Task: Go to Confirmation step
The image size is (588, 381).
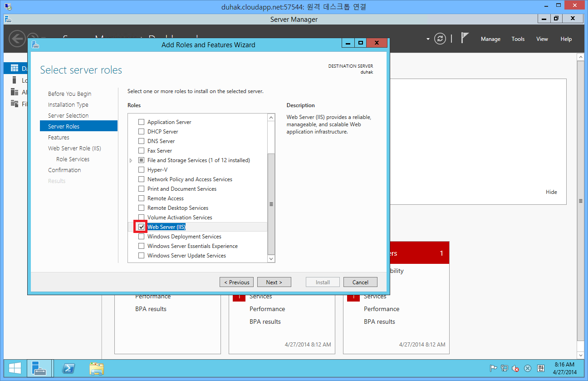Action: (x=64, y=170)
